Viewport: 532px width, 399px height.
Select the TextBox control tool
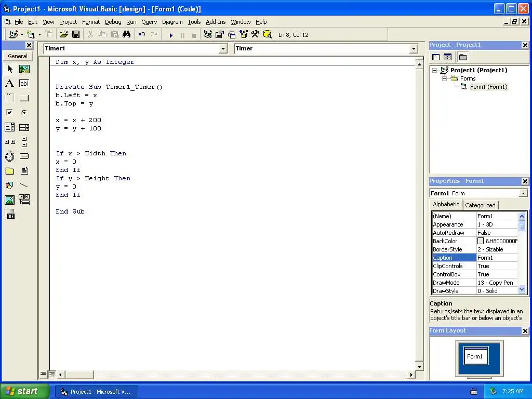(24, 84)
